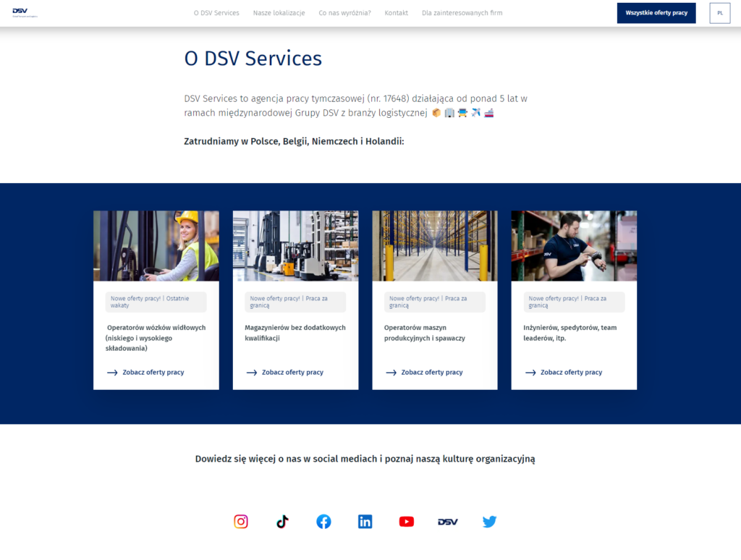Open the Twitter bird icon
Viewport: 741px width, 560px height.
(x=489, y=522)
